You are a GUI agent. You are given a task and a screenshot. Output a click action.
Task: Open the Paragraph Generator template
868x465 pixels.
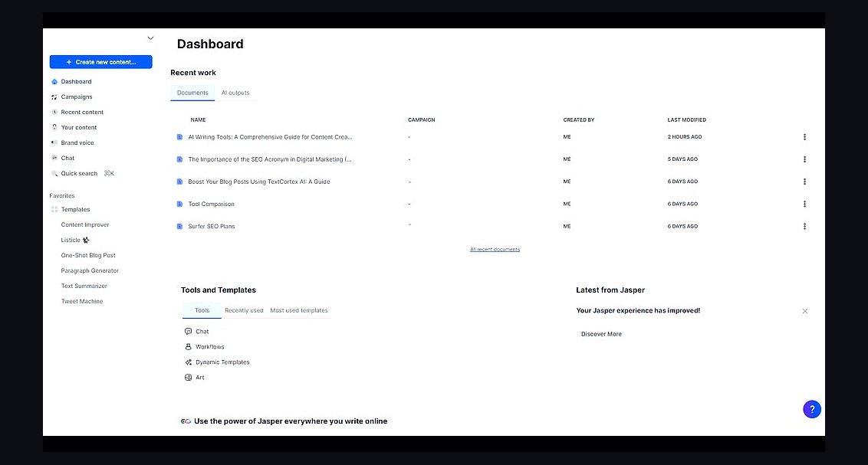90,271
